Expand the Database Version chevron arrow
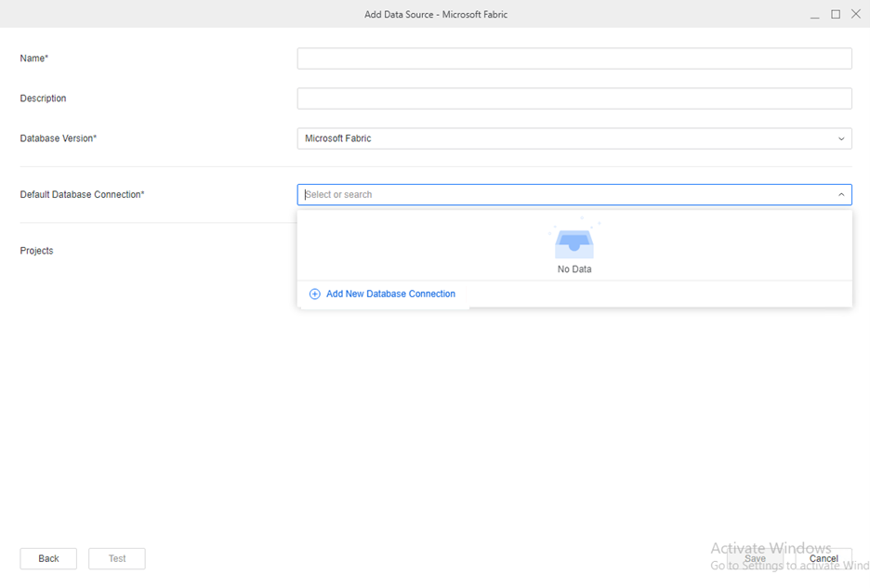The image size is (870, 588). coord(841,138)
